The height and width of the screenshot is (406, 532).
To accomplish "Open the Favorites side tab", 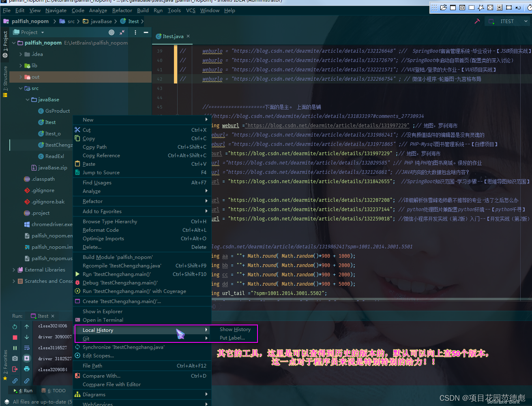I will [x=5, y=365].
